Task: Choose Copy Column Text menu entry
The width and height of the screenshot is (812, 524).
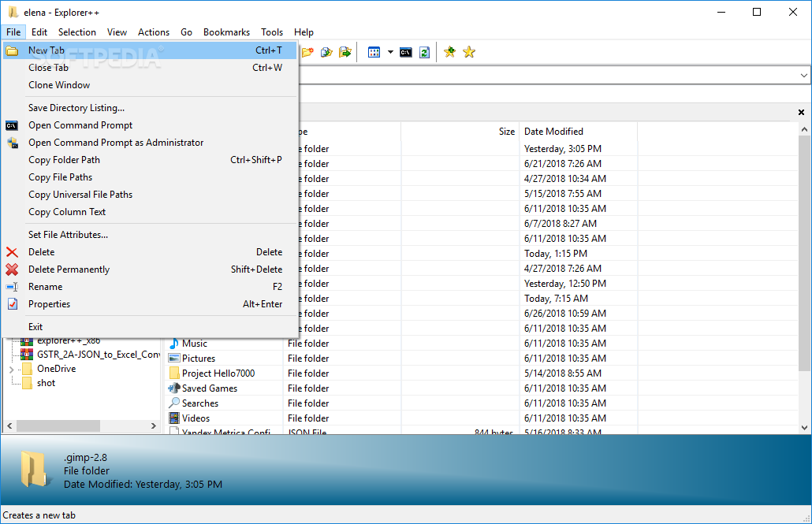Action: [150, 212]
